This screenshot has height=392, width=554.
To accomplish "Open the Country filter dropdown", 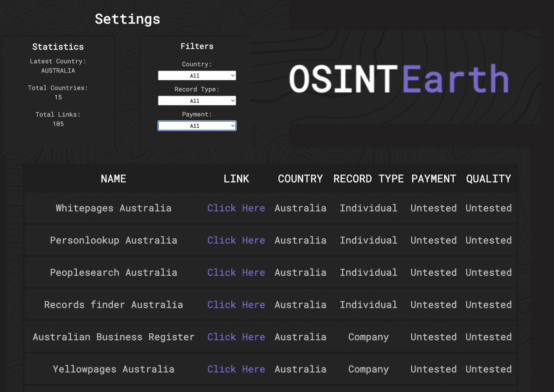I will point(197,76).
